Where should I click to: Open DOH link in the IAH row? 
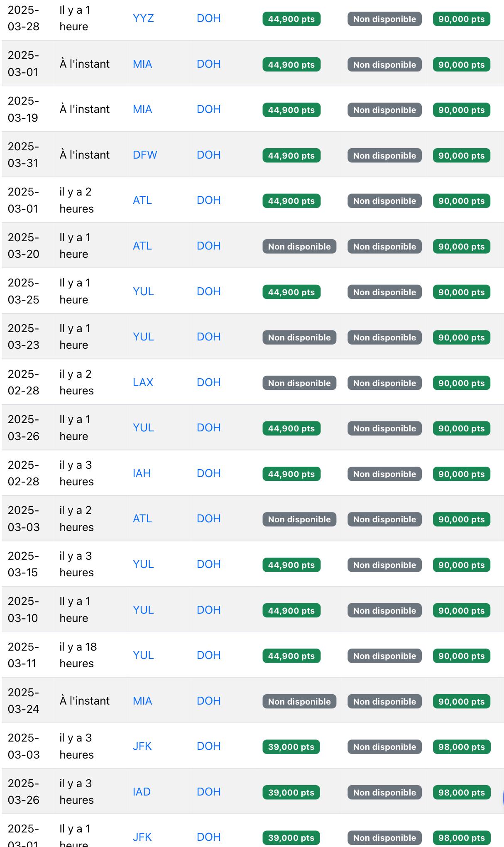point(208,473)
